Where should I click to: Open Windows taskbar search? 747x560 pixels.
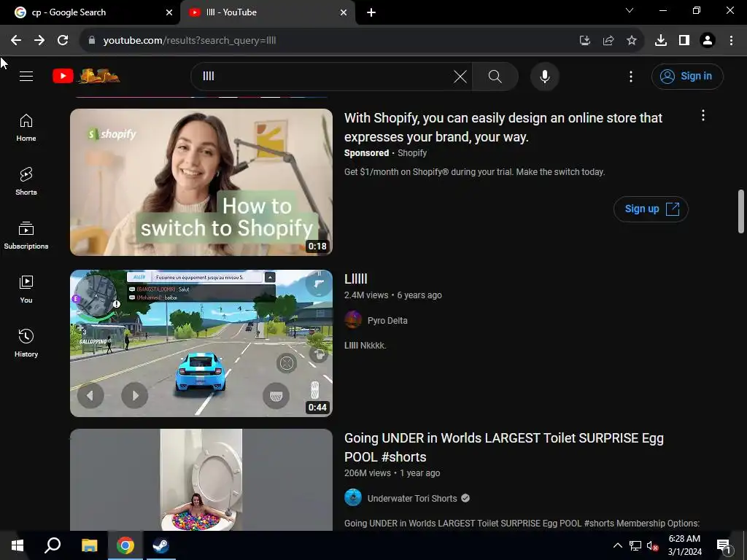coord(53,545)
